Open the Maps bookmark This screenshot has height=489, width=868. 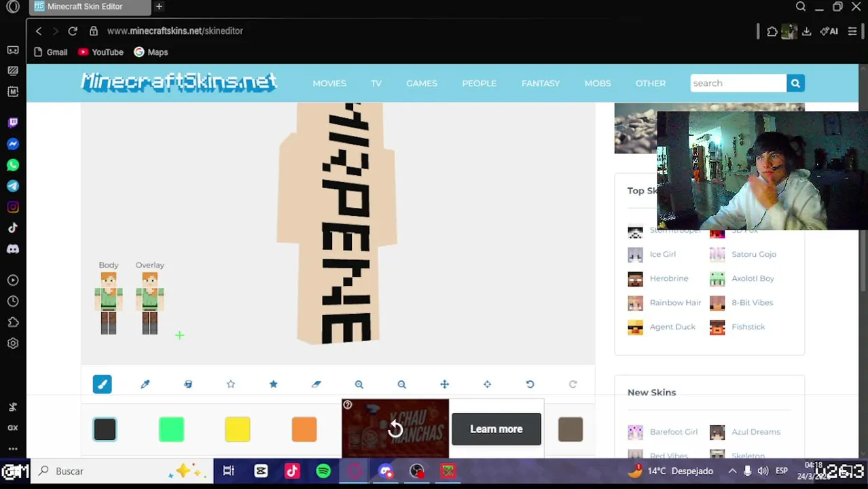point(151,52)
